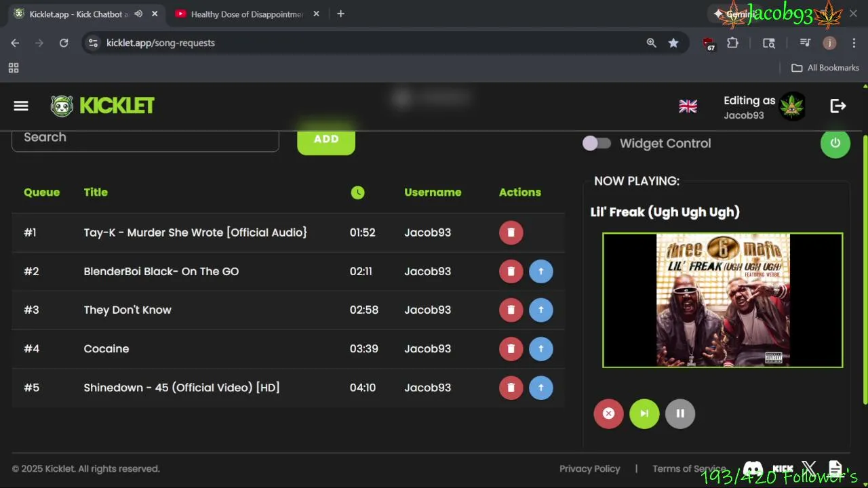Open the All Bookmarks folder
Image resolution: width=868 pixels, height=488 pixels.
click(x=825, y=68)
